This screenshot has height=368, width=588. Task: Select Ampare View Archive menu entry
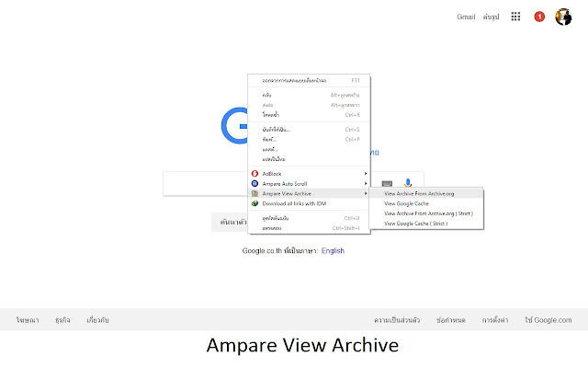(x=309, y=193)
